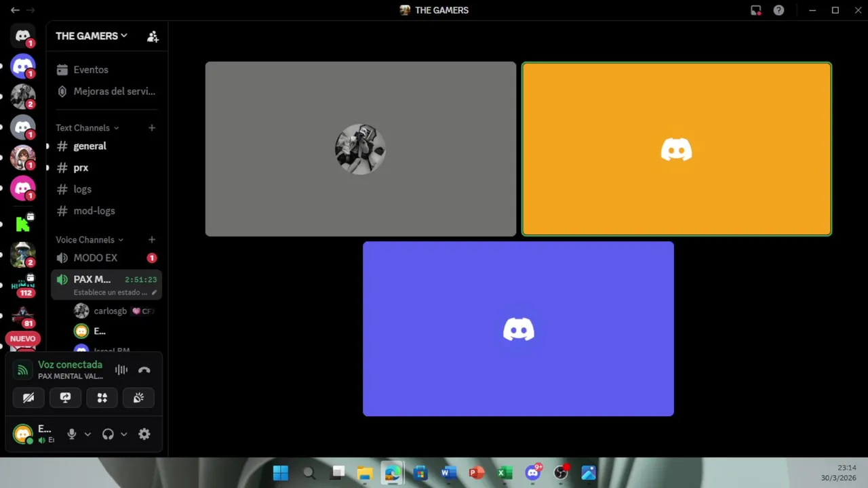Open the soundboard

(138, 398)
